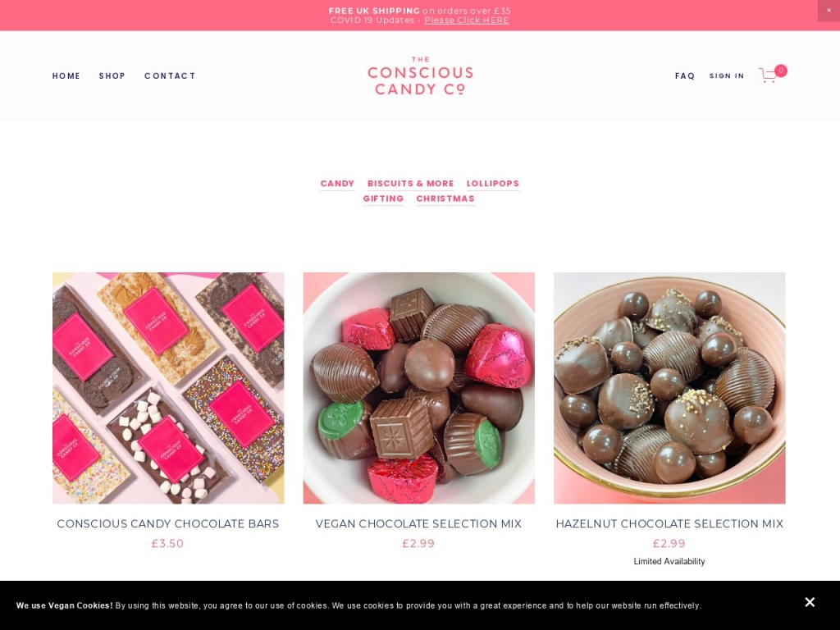Select the Christmas category
This screenshot has width=840, height=630.
[445, 199]
